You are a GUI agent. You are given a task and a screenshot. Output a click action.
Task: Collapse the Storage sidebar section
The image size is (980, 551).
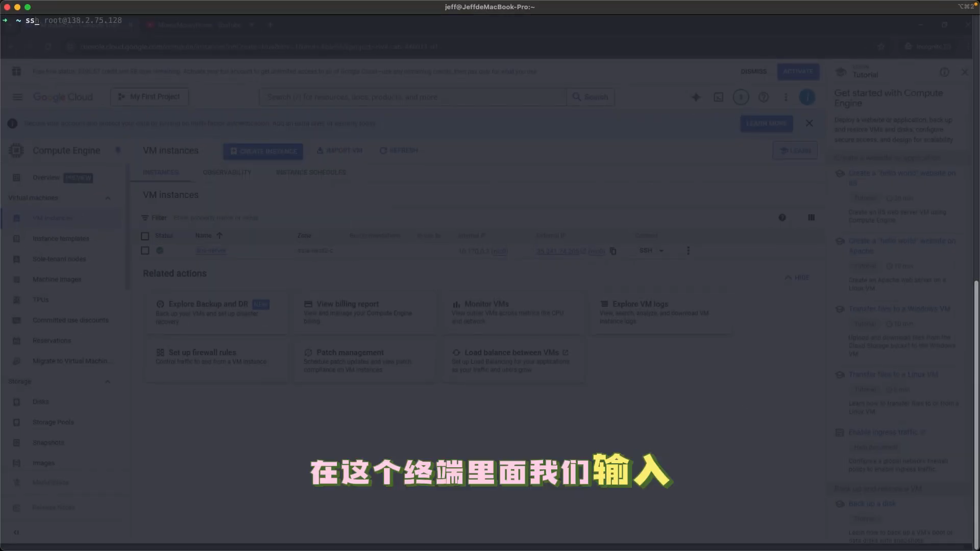pyautogui.click(x=108, y=382)
